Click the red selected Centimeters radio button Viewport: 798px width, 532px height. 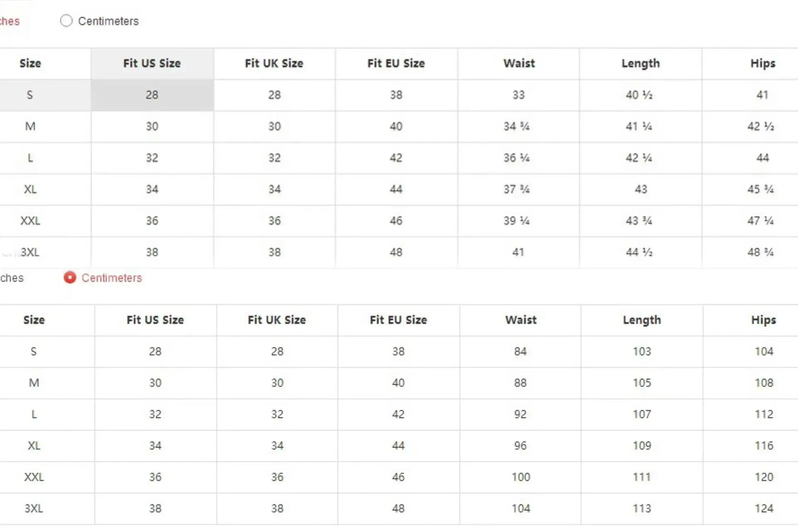(x=70, y=278)
